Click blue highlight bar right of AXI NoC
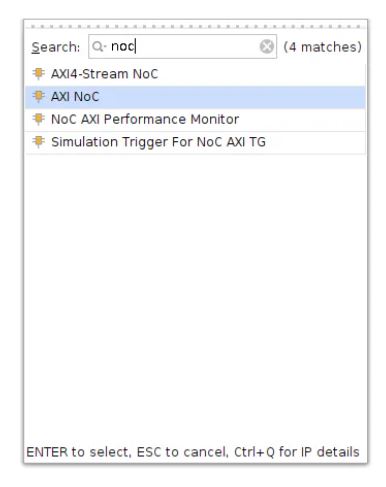Image resolution: width=386 pixels, height=487 pixels. tap(232, 97)
